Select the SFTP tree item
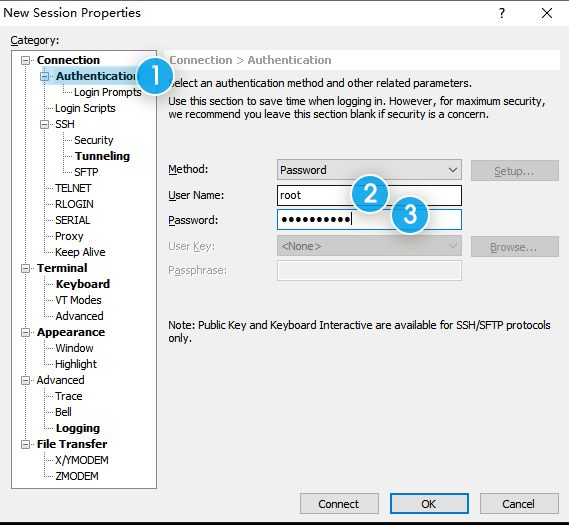This screenshot has width=569, height=525. tap(86, 172)
